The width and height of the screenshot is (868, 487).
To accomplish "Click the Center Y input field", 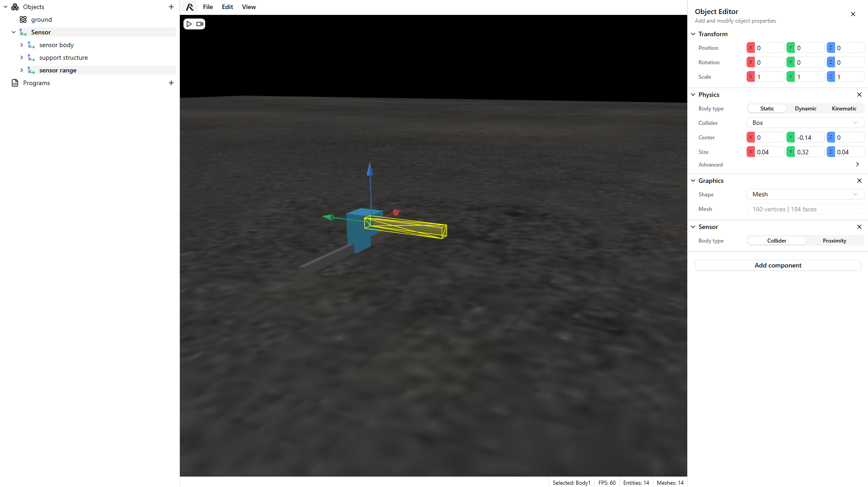I will point(809,138).
